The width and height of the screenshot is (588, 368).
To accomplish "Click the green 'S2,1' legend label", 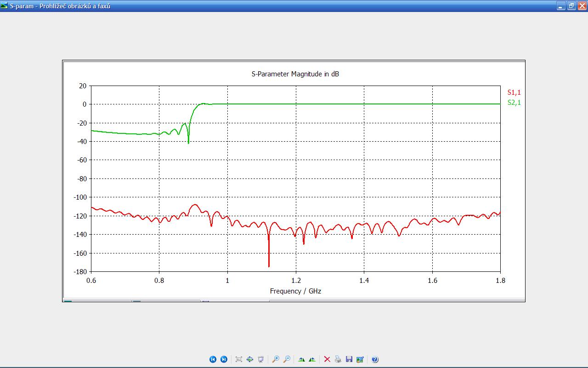I will click(x=514, y=103).
